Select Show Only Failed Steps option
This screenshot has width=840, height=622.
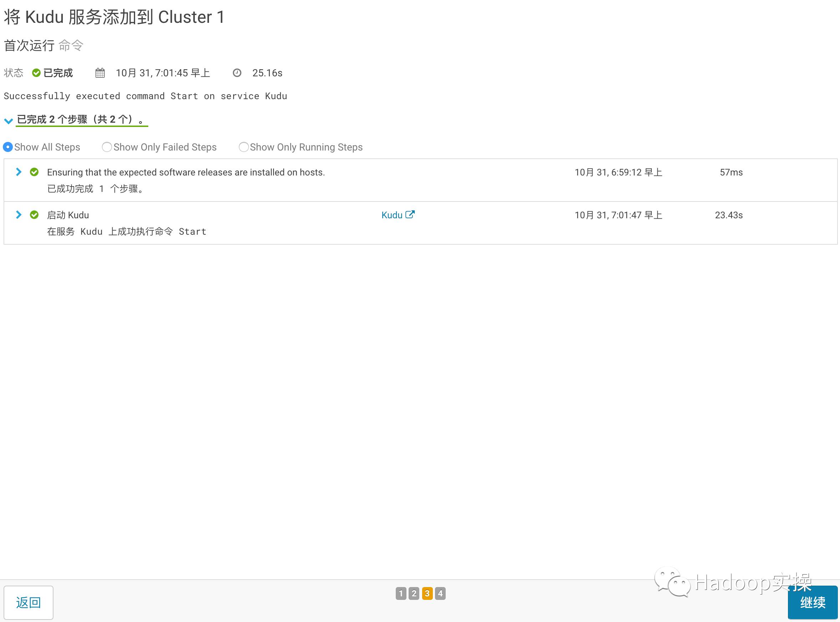[107, 146]
